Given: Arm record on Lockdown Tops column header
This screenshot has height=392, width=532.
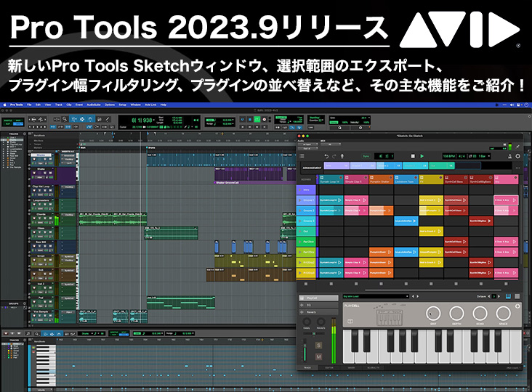Looking at the screenshot, I should pos(415,178).
